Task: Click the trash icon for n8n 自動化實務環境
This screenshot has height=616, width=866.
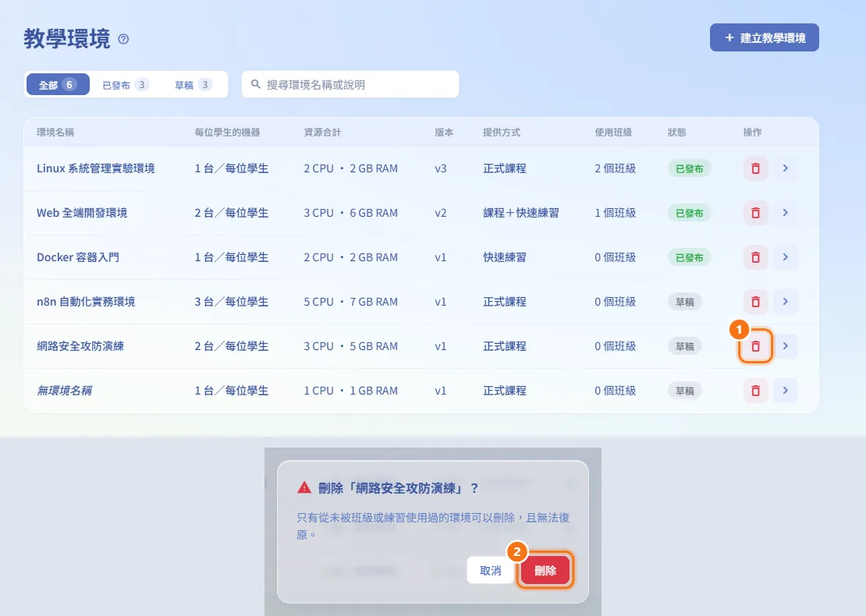Action: 755,302
